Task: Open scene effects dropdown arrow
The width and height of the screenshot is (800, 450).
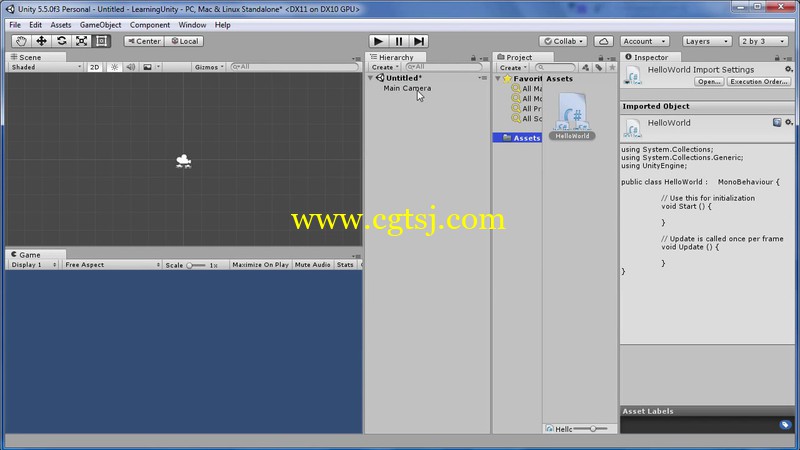Action: 158,67
